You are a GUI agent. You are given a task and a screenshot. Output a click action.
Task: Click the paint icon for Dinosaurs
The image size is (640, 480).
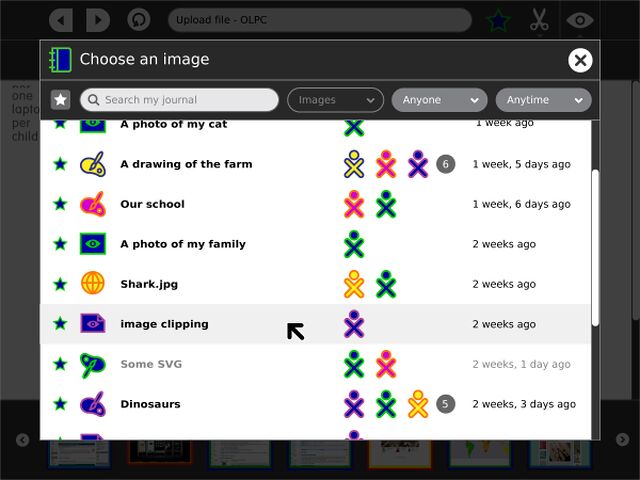93,404
